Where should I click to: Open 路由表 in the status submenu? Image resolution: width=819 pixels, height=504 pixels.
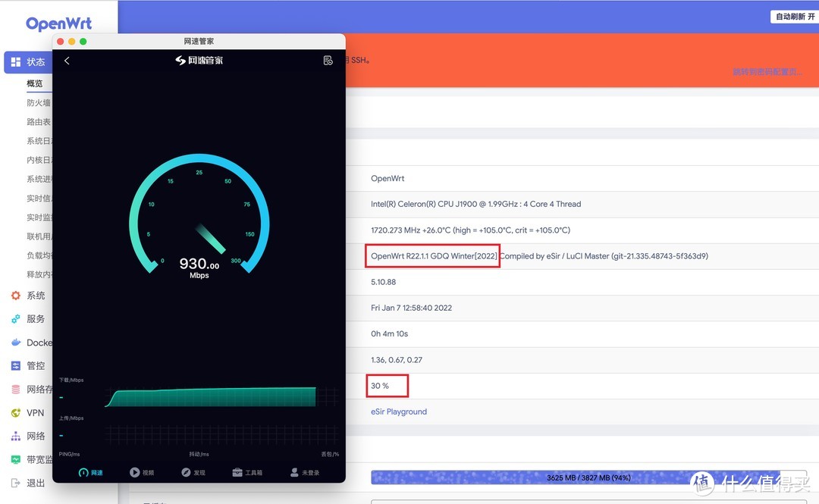[x=39, y=122]
